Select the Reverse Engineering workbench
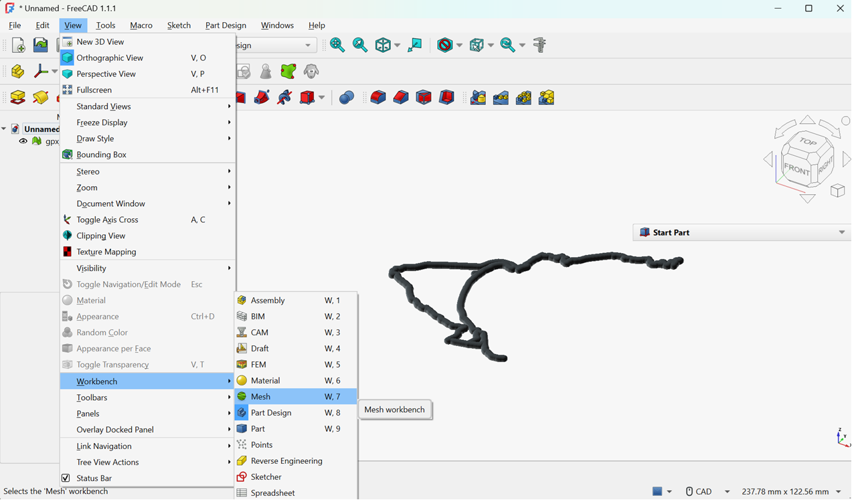Viewport: 860px width, 504px height. tap(296, 460)
